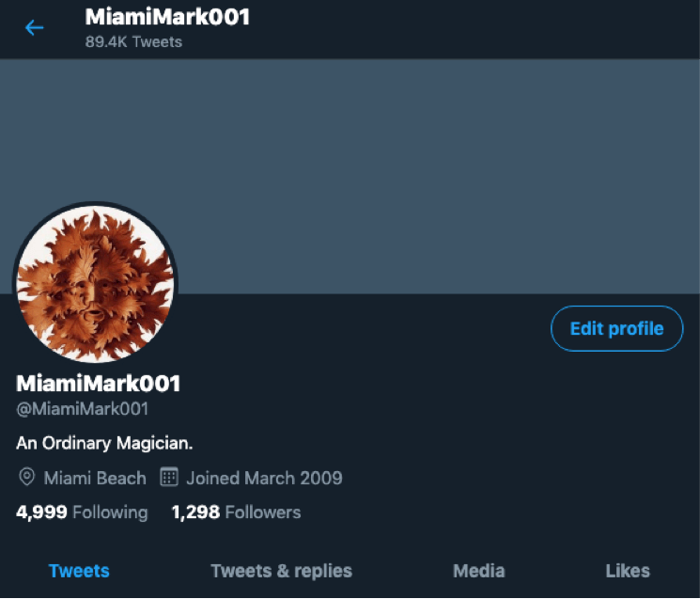
Task: Switch to the Tweets tab
Action: coord(79,571)
